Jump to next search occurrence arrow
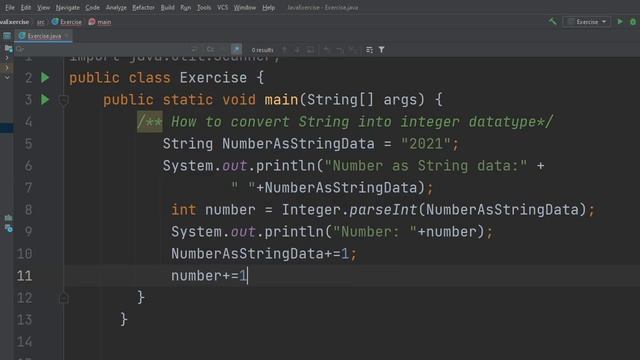This screenshot has height=360, width=640. point(298,50)
